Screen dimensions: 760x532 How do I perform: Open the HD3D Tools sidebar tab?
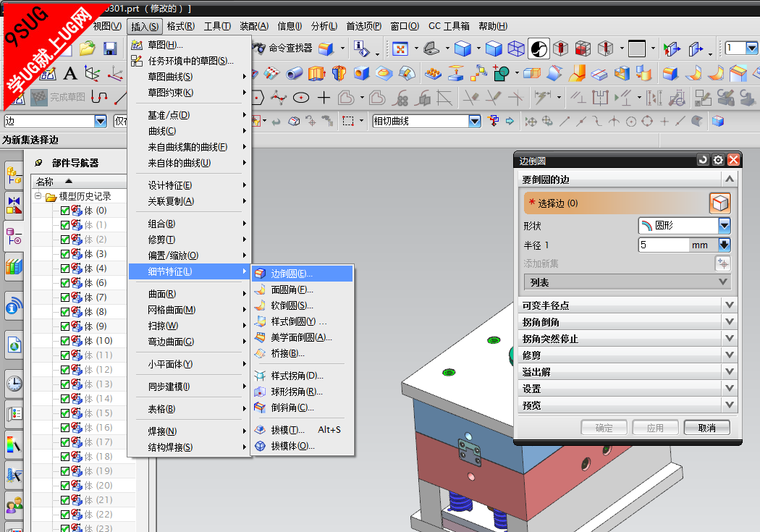point(14,307)
